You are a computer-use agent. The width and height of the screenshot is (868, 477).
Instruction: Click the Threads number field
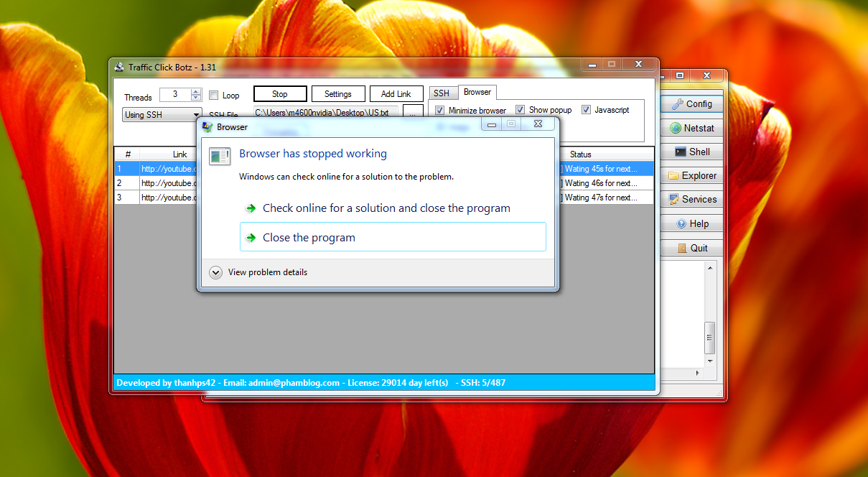tap(174, 94)
